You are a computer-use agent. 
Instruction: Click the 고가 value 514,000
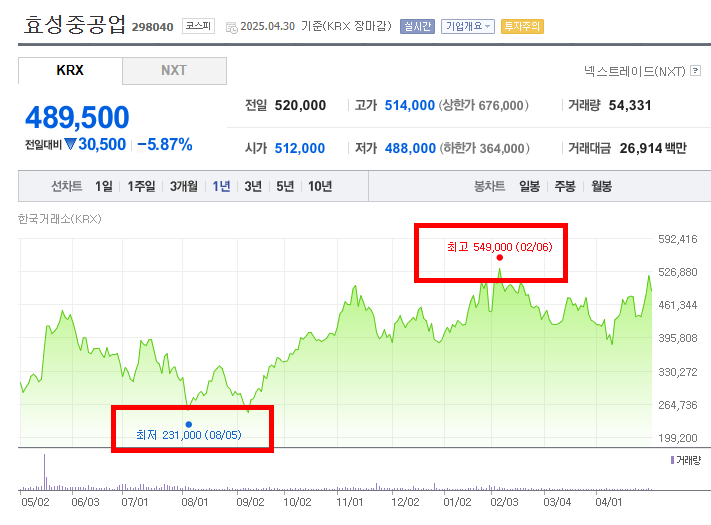click(409, 106)
